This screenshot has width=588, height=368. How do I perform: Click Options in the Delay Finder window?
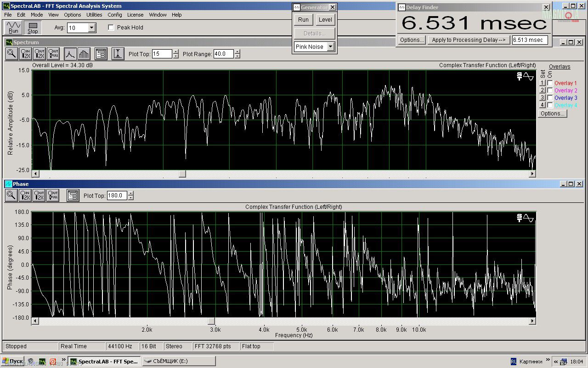pyautogui.click(x=412, y=40)
